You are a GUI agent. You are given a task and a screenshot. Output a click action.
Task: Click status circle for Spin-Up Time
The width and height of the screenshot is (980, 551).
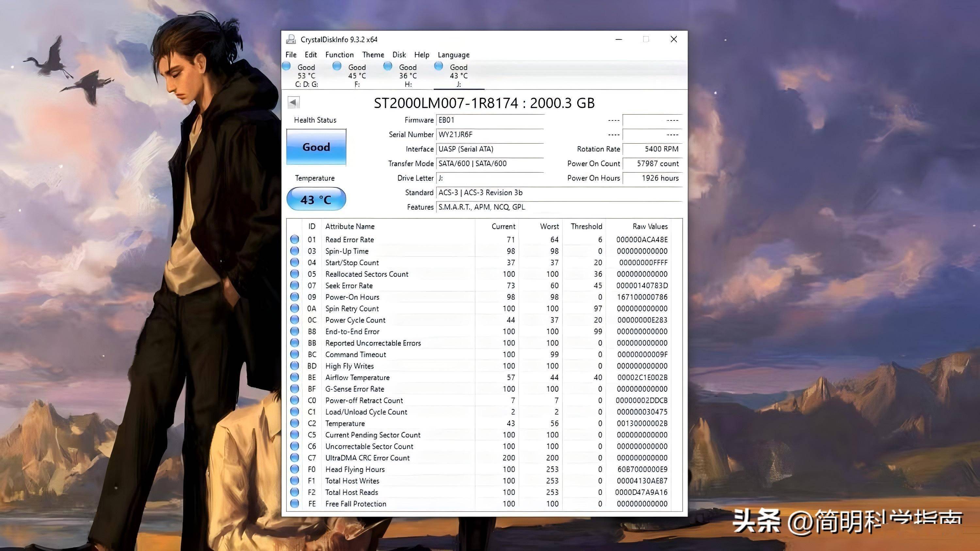294,251
